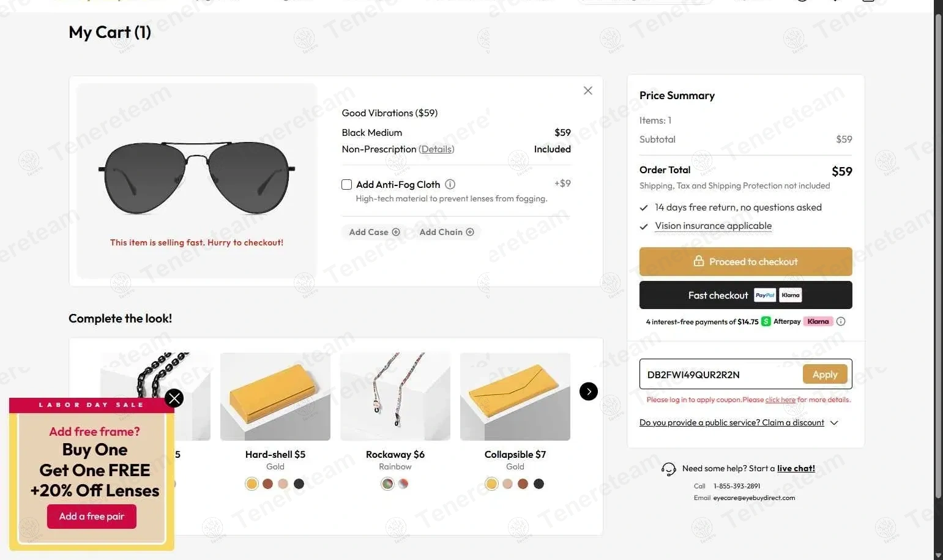This screenshot has height=560, width=943.
Task: Click the plus icon on Add Chain
Action: coord(470,232)
